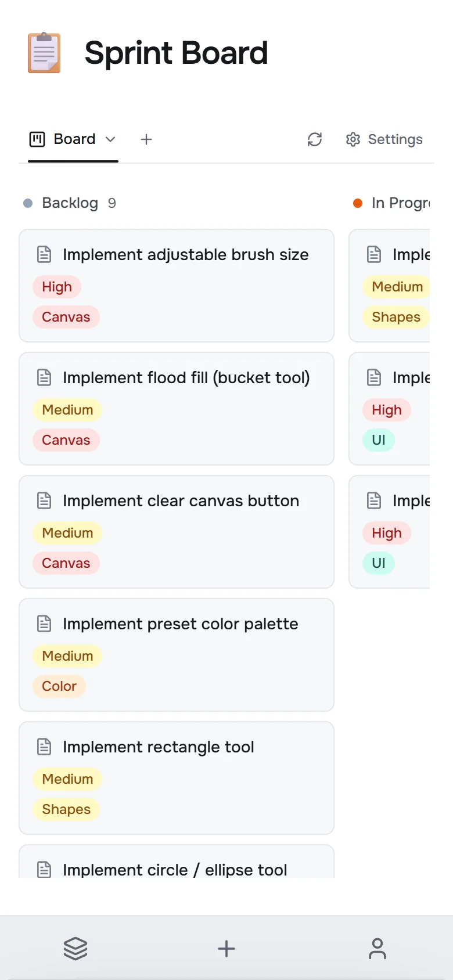
Task: Add a new view with plus icon
Action: click(x=146, y=139)
